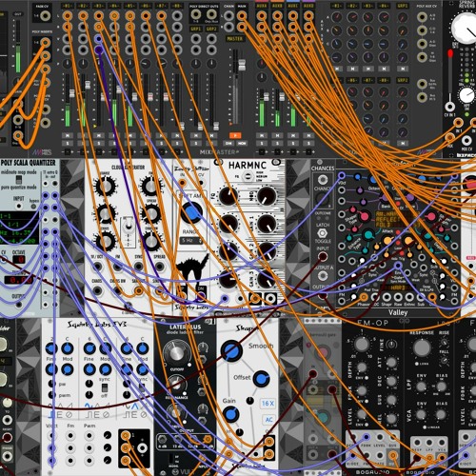Viewport: 476px width, 476px height.
Task: Click the OCTAVE display on quantizer
Action: pos(20,259)
